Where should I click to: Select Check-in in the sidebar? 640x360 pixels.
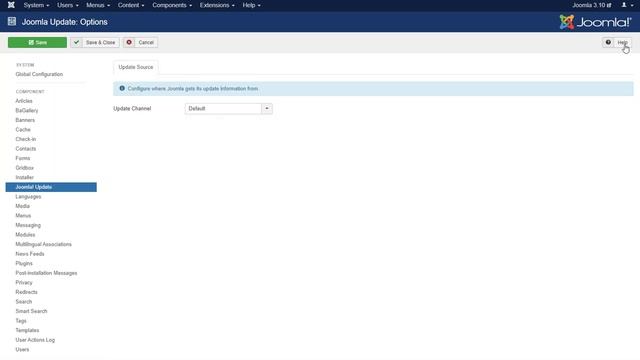[26, 139]
